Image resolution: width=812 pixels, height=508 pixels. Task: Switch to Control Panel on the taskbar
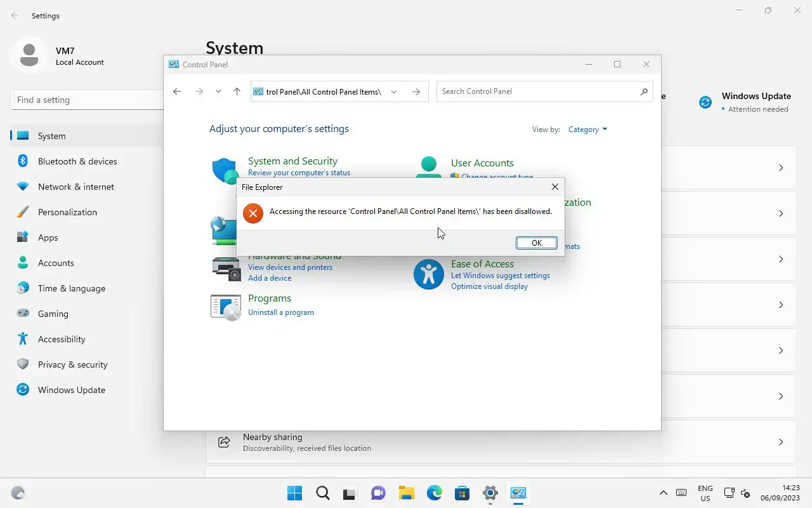coord(518,493)
